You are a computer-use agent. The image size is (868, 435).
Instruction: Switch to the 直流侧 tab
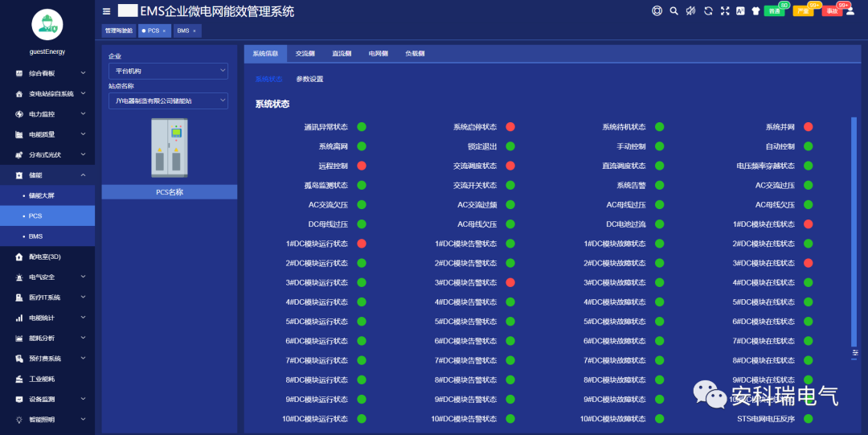click(x=342, y=54)
